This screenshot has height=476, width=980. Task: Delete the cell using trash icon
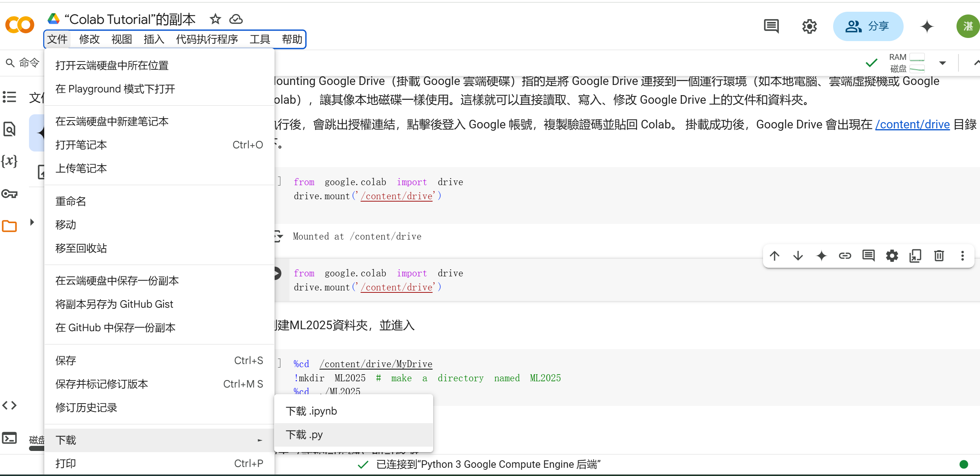pyautogui.click(x=939, y=256)
